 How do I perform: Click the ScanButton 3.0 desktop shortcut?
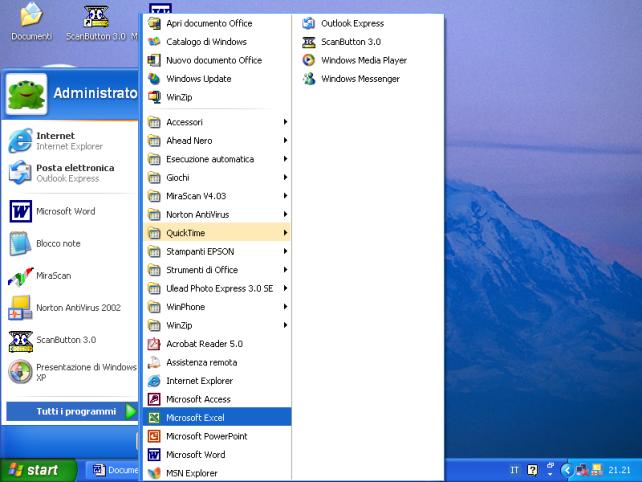point(96,22)
